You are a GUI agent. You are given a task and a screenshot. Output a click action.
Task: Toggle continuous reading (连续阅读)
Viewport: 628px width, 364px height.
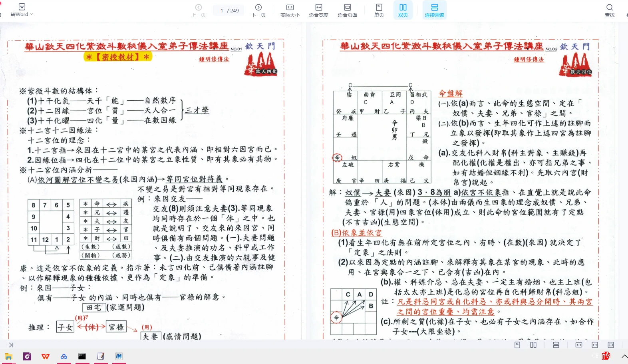pyautogui.click(x=435, y=10)
